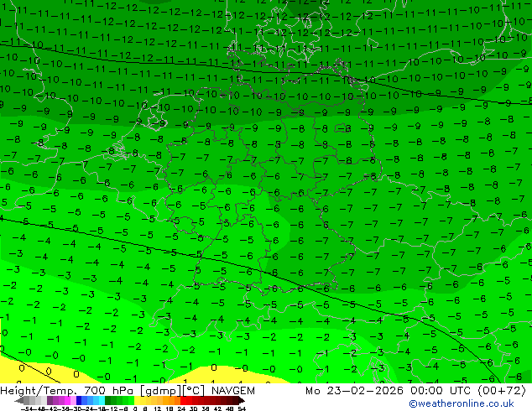Click the weatheronline.co.uk link

point(461,403)
